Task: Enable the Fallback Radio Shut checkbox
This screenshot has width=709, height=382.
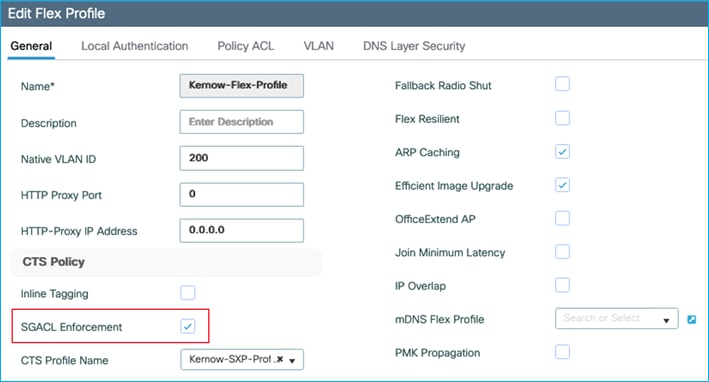Action: point(562,84)
